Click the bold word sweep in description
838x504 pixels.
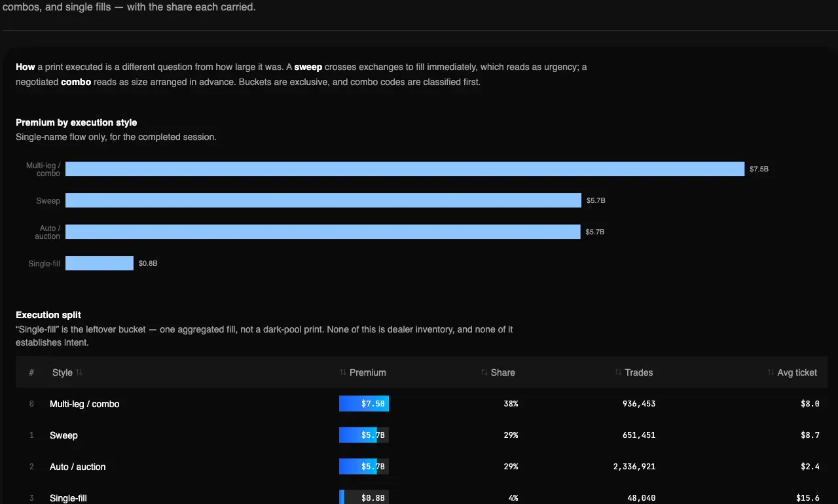pyautogui.click(x=308, y=67)
